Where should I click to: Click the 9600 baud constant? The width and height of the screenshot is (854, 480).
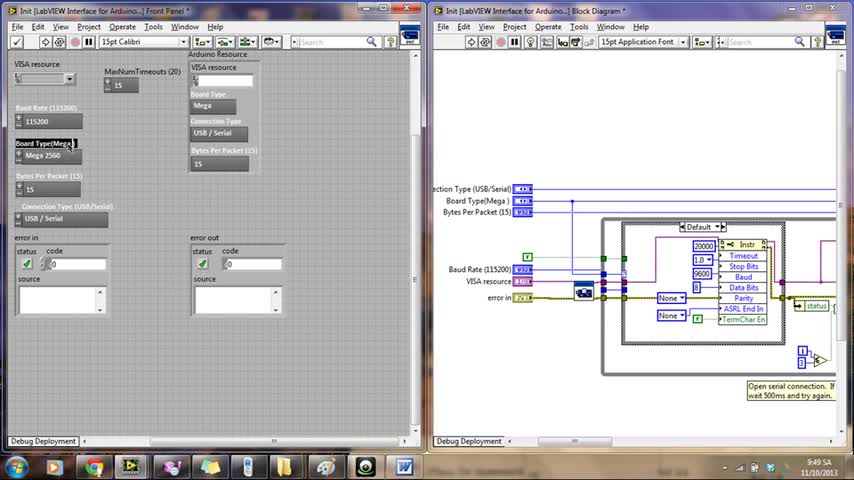point(702,274)
